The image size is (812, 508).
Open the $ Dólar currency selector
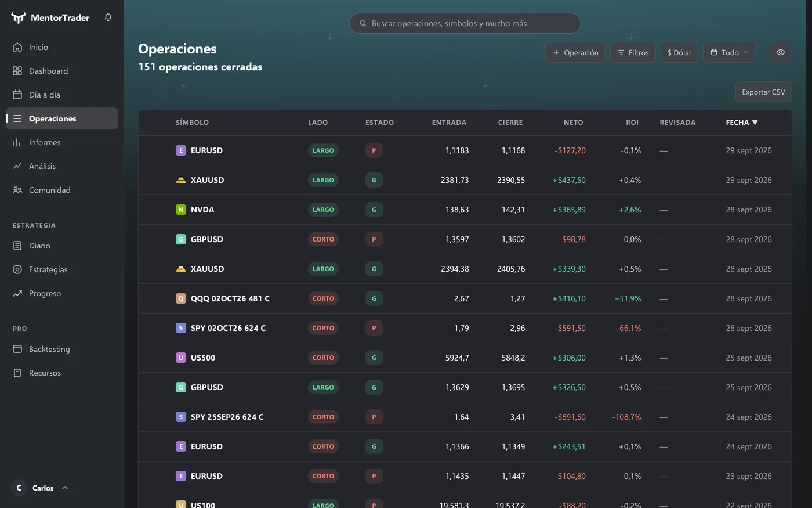679,52
